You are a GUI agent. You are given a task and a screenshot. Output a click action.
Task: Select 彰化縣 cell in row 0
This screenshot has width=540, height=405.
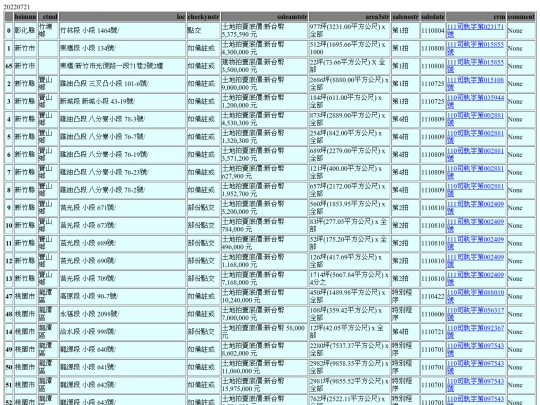(25, 30)
